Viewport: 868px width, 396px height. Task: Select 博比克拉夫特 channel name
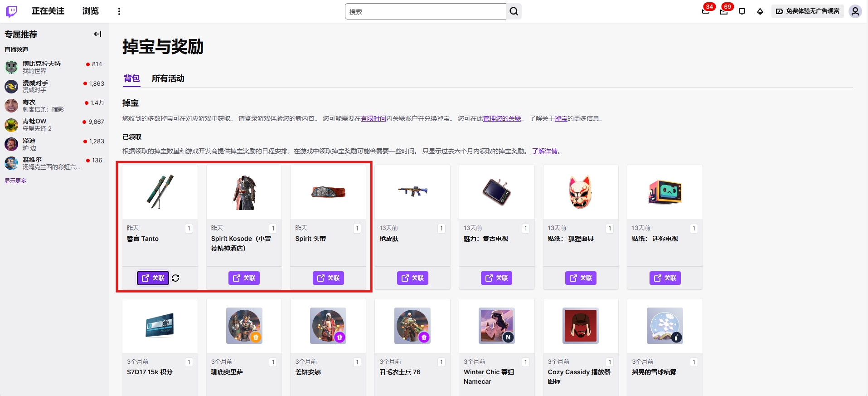pos(42,64)
